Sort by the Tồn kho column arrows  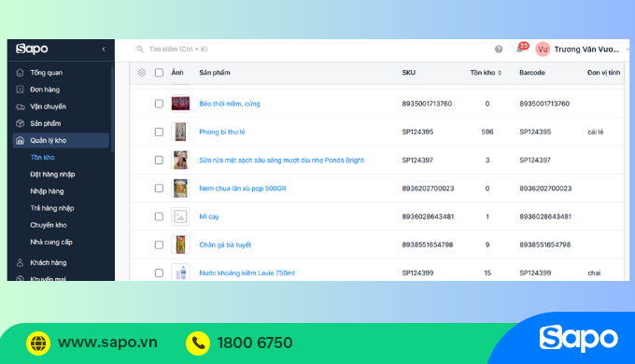[500, 73]
